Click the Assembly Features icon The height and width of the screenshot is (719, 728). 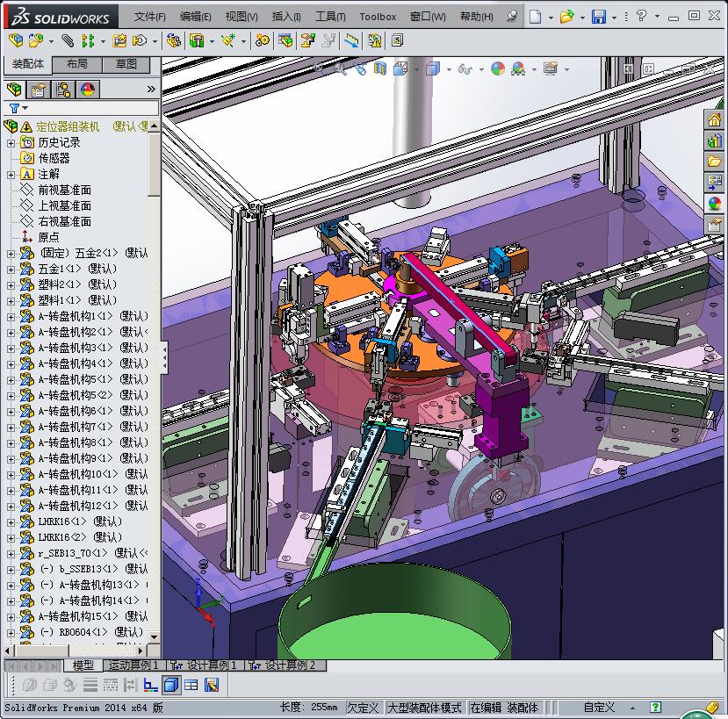[197, 41]
